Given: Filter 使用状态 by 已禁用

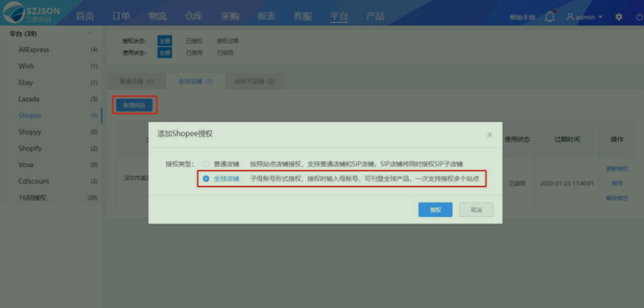Looking at the screenshot, I should click(x=194, y=53).
